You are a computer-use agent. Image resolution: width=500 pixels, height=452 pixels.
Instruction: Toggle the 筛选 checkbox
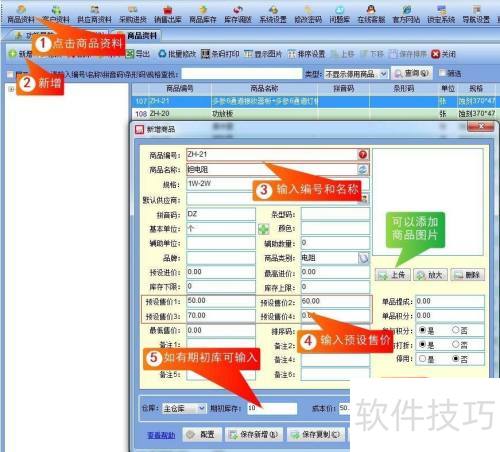click(442, 73)
